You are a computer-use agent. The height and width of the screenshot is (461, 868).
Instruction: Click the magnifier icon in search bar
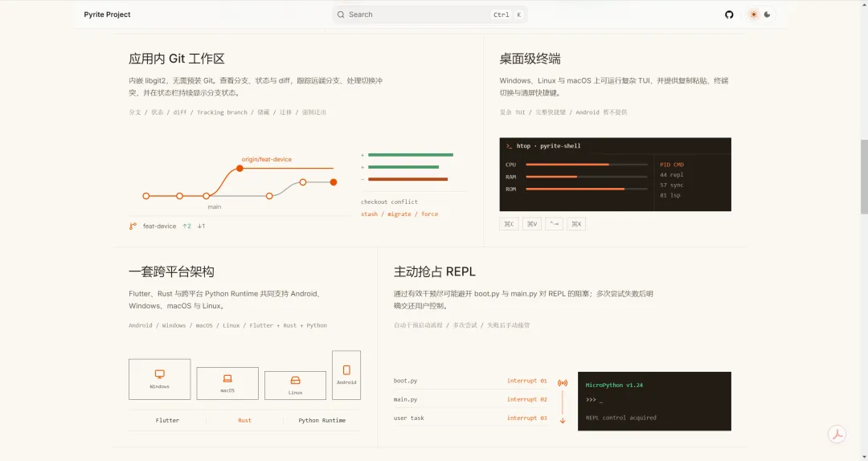point(341,14)
